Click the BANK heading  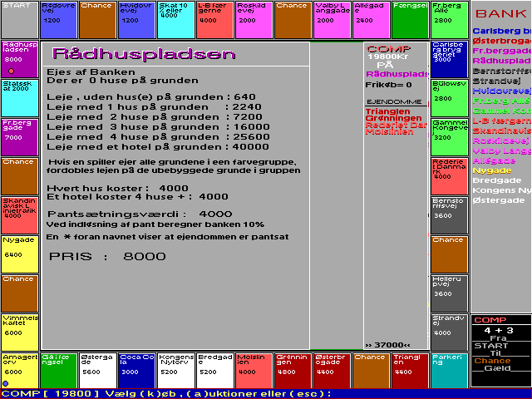pos(500,13)
